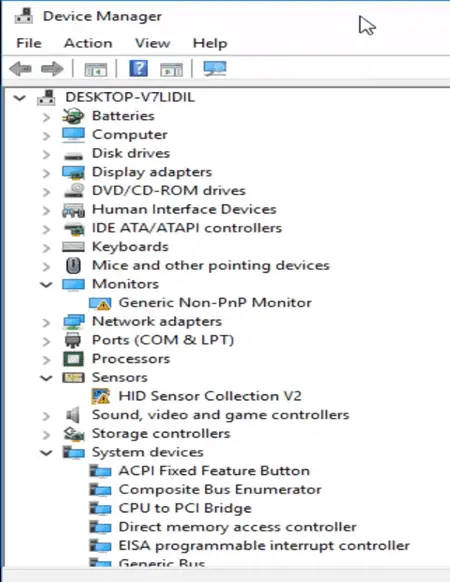
Task: Collapse the DESKTOP-V7LIDIL root node
Action: [x=20, y=98]
